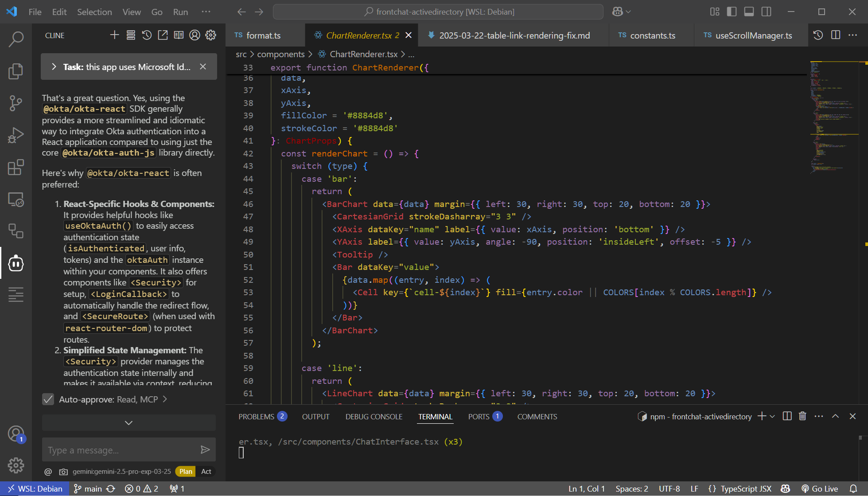Image resolution: width=868 pixels, height=496 pixels.
Task: Switch to constants.ts tab
Action: (653, 35)
